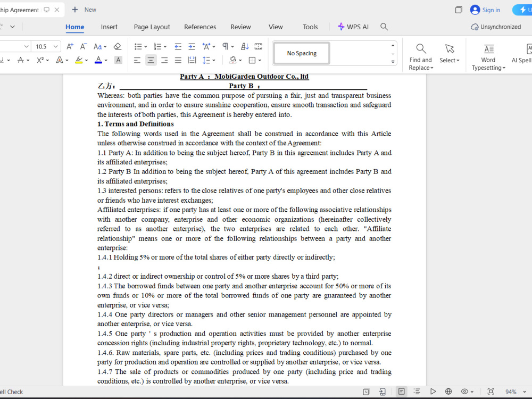
Task: Insert bullet list
Action: pyautogui.click(x=138, y=46)
